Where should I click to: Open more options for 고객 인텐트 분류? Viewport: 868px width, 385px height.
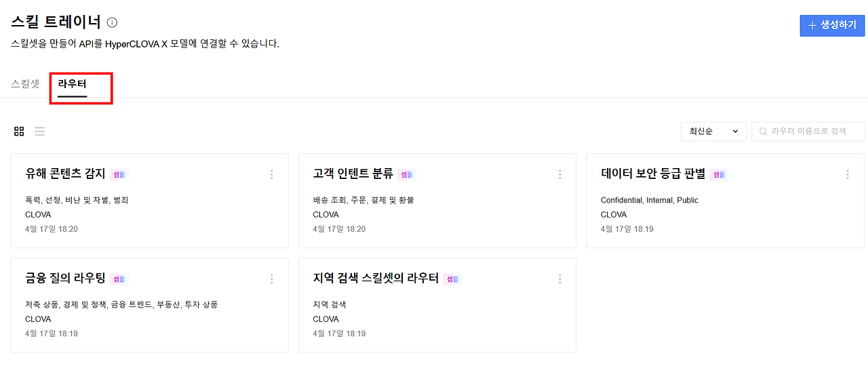click(x=560, y=174)
